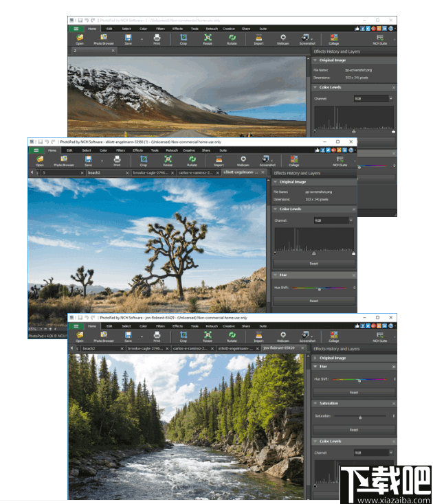Viewport: 433px width, 504px height.
Task: Click Open icon in top window toolbar
Action: pyautogui.click(x=80, y=39)
